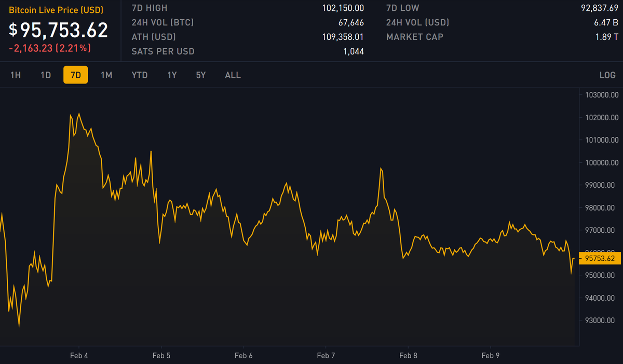Select the 1Y time range
This screenshot has width=623, height=364.
(172, 75)
